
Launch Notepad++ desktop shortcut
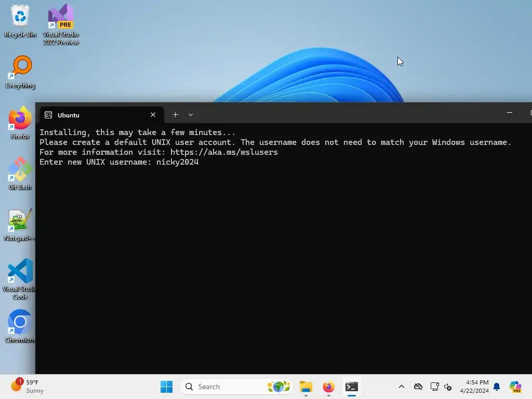point(20,224)
